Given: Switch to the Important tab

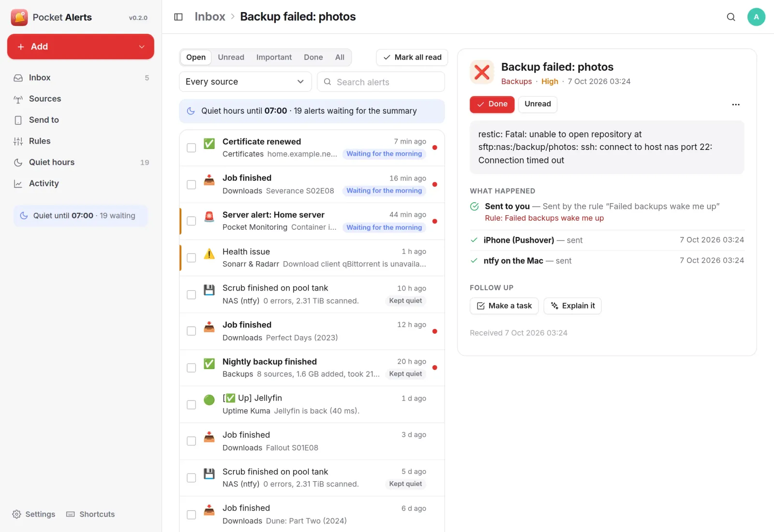Looking at the screenshot, I should click(x=274, y=57).
